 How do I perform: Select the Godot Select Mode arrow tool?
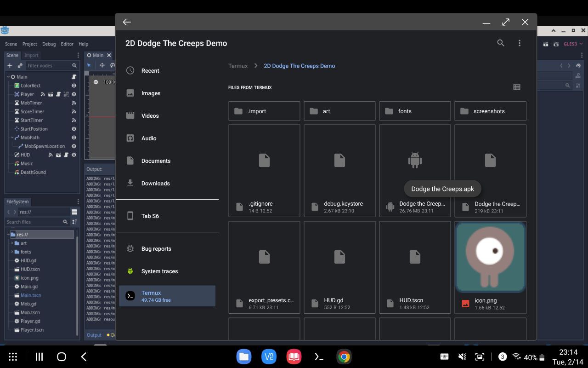pos(90,65)
